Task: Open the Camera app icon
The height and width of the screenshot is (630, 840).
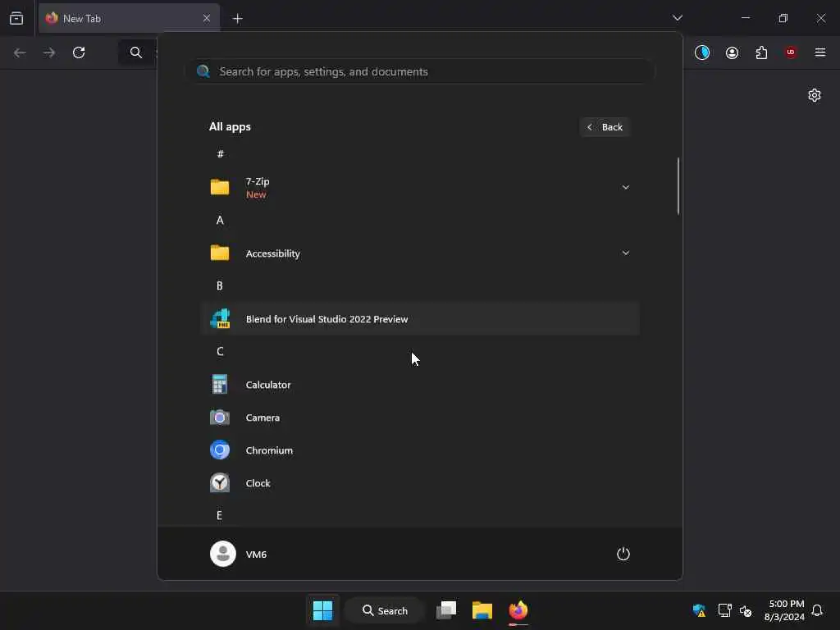Action: click(x=220, y=418)
